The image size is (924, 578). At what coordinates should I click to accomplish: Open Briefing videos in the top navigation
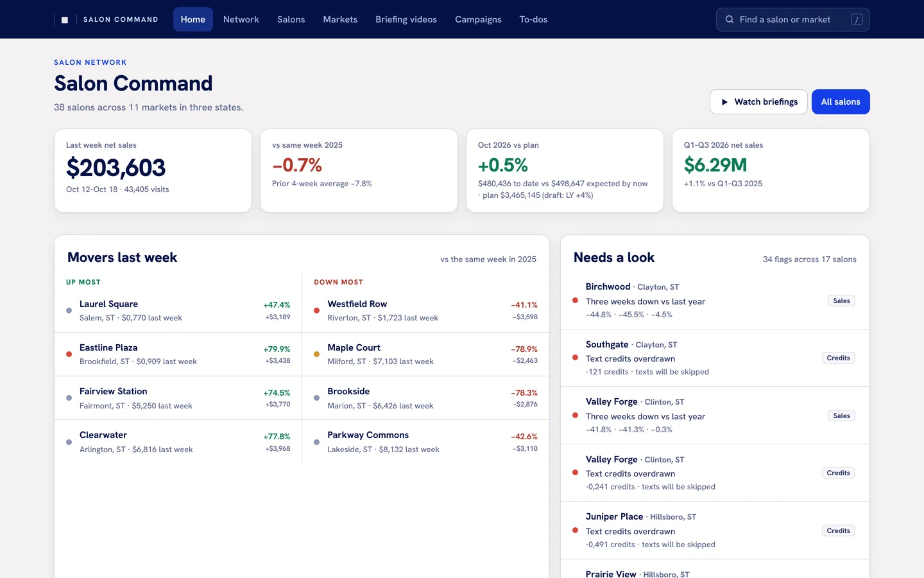pos(406,19)
